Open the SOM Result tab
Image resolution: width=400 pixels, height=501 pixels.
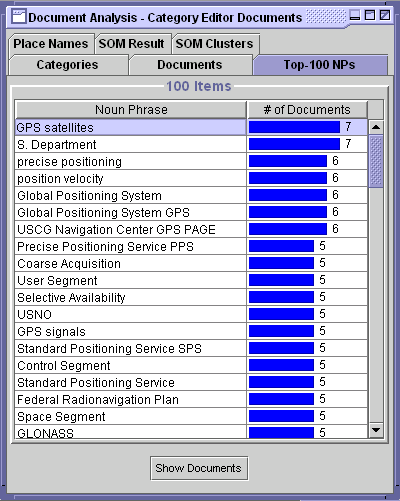click(x=132, y=44)
